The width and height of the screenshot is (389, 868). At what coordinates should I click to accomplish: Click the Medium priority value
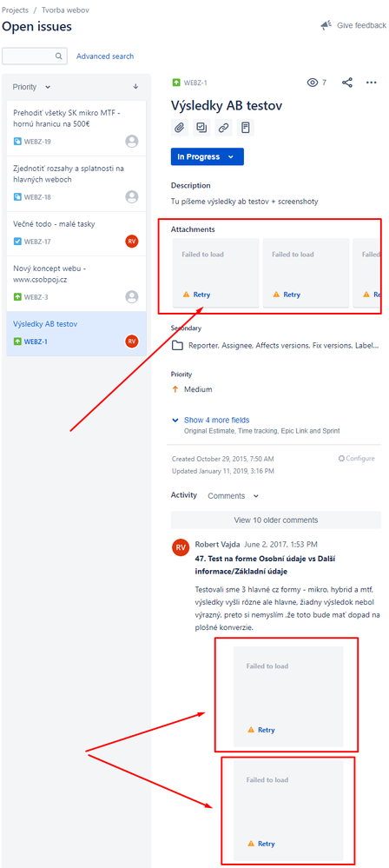point(198,389)
